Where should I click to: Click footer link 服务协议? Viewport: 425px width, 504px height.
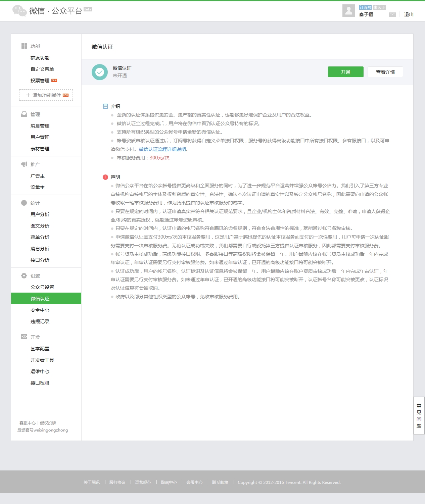tap(117, 483)
